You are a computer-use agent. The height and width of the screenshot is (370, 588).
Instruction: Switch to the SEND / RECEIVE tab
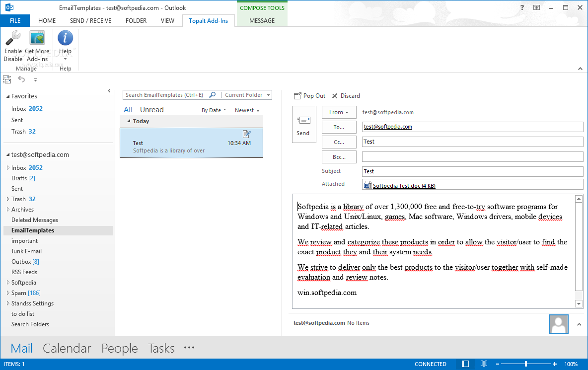(x=90, y=21)
